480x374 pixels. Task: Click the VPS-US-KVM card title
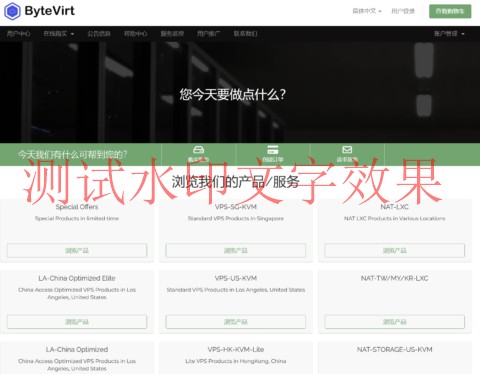(x=236, y=278)
